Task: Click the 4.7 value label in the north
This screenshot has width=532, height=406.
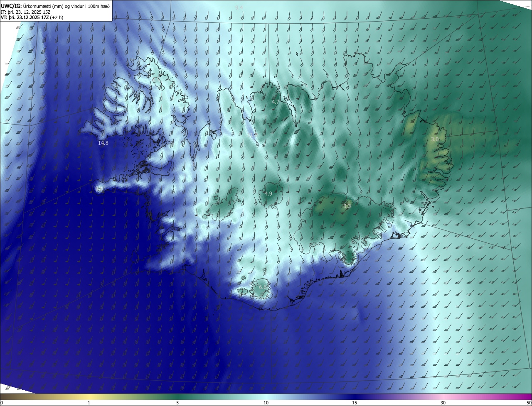Action: pyautogui.click(x=276, y=102)
